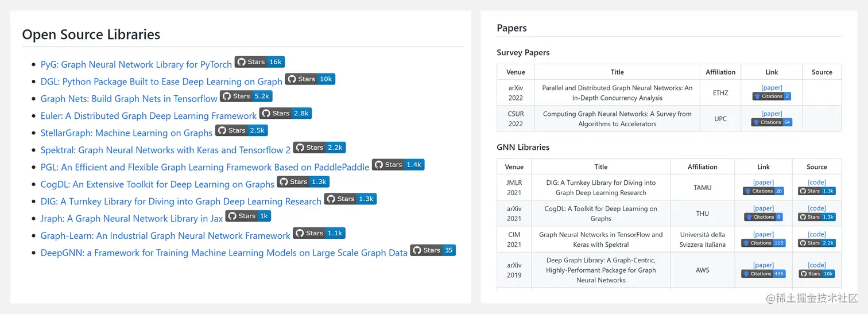Click the ETHZ affiliation cell
This screenshot has height=314, width=868.
[720, 93]
